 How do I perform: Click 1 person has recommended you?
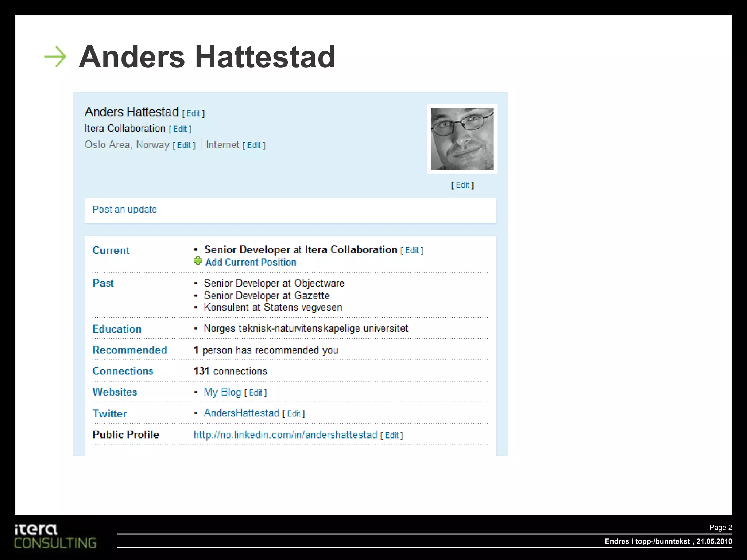(266, 350)
